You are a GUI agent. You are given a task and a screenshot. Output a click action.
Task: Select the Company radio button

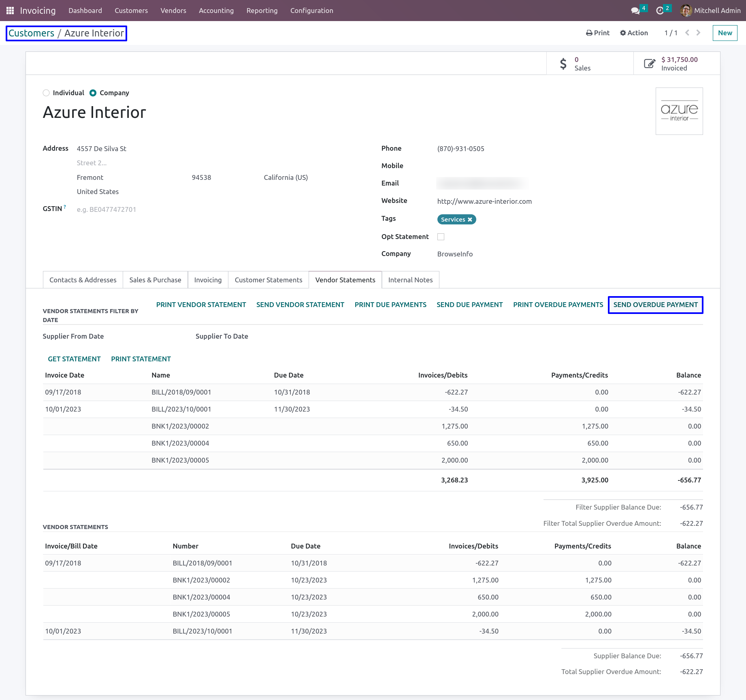[93, 93]
